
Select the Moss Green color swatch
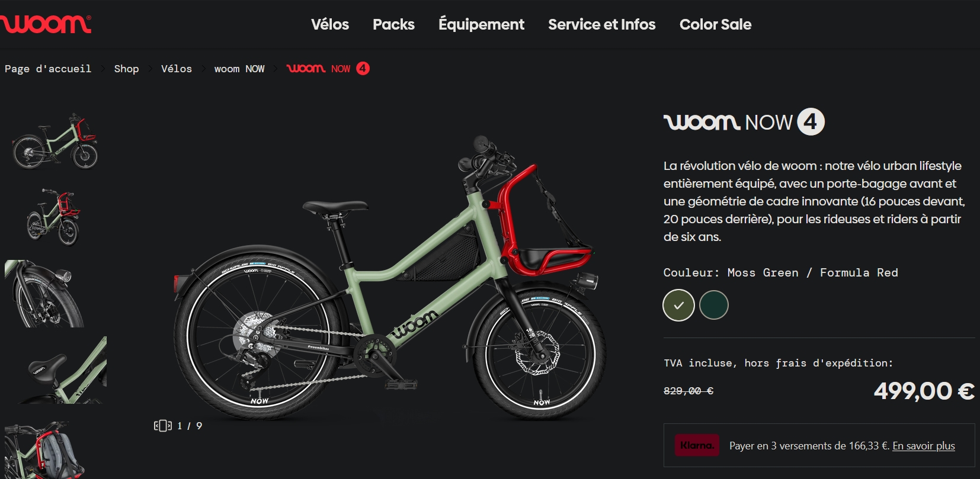click(678, 306)
